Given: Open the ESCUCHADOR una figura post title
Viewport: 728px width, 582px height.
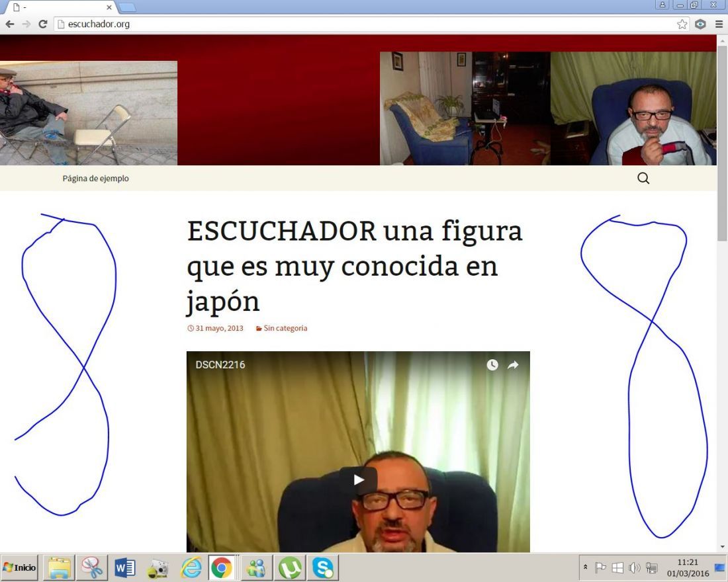Looking at the screenshot, I should pos(355,266).
